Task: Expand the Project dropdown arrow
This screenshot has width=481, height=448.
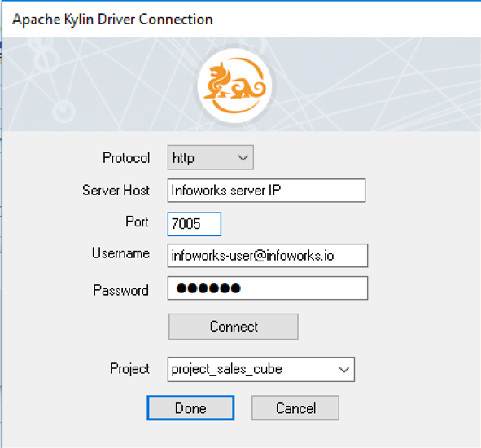Action: click(344, 369)
